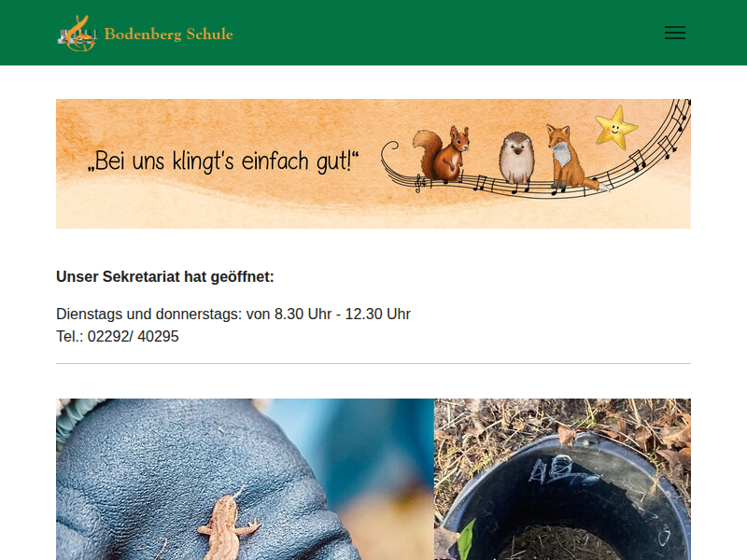Open the newt on glove photo
Screen dimensions: 747x560
[245, 479]
